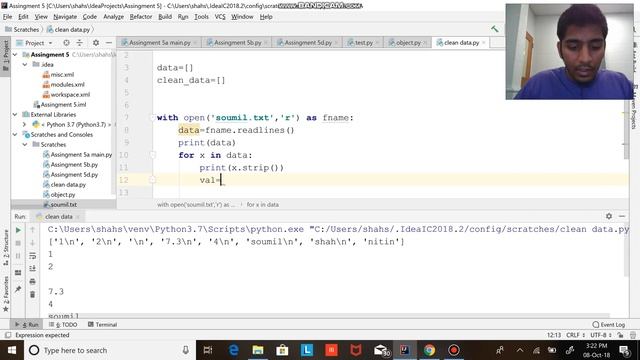Image resolution: width=640 pixels, height=360 pixels.
Task: Close the clean data.py editor tab
Action: (x=484, y=42)
